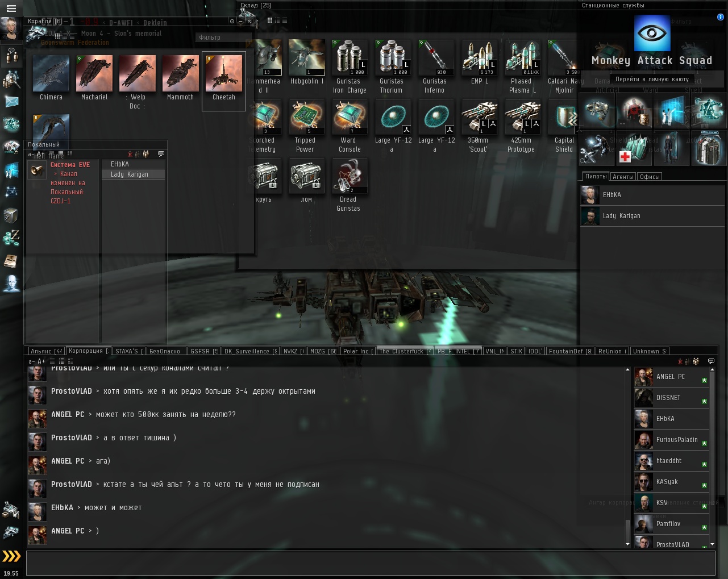Viewport: 728px width, 579px height.
Task: Open the Neocom hamburger menu
Action: 11,8
